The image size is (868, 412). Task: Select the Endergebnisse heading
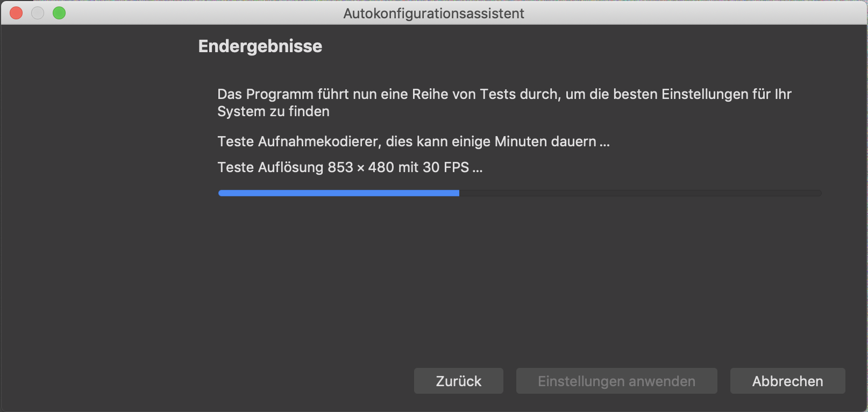click(x=260, y=46)
